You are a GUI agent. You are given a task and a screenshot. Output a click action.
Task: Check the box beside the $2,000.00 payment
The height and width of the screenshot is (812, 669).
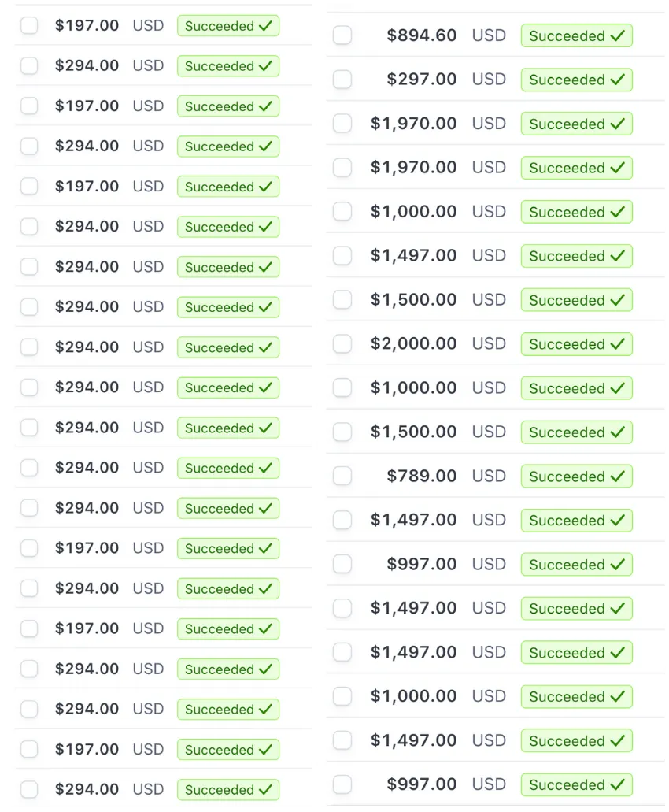pos(342,344)
